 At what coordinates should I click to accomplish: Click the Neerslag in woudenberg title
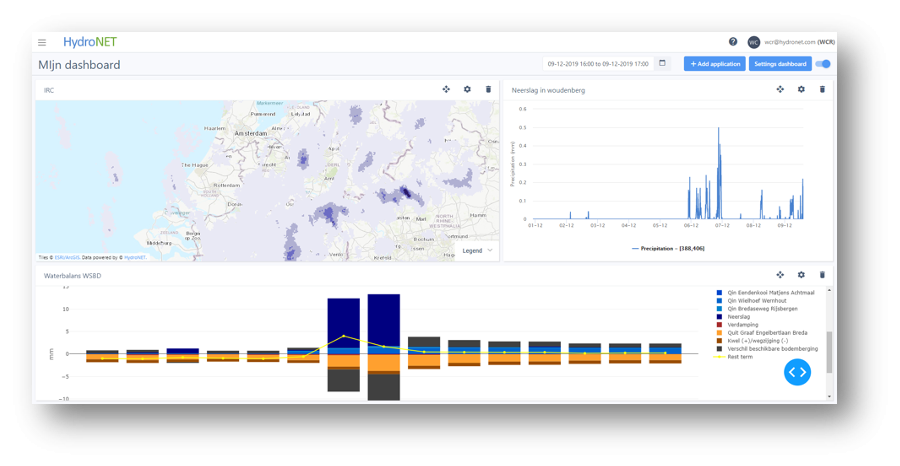tap(548, 90)
